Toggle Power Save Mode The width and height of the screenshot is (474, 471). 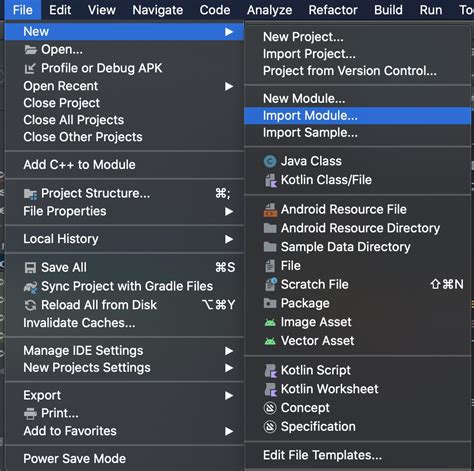(x=124, y=459)
